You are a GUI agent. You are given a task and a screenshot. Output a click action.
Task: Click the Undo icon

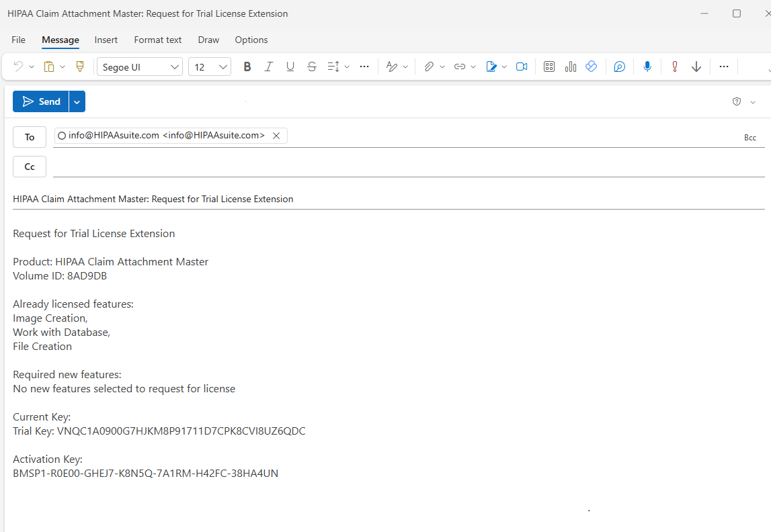[18, 66]
